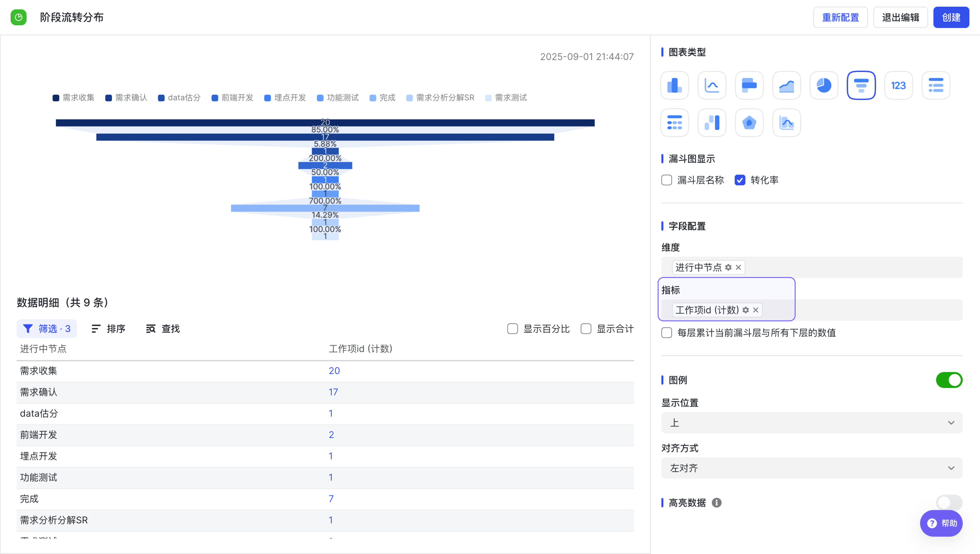Open the 排序 sort button
Screen dimensions: 980x554
108,329
